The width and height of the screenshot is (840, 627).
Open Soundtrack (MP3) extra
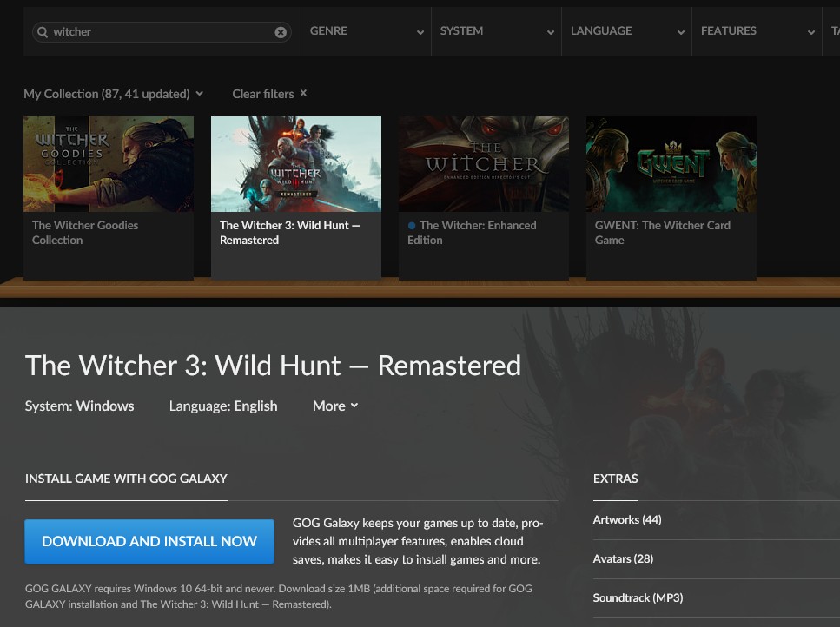[x=638, y=598]
